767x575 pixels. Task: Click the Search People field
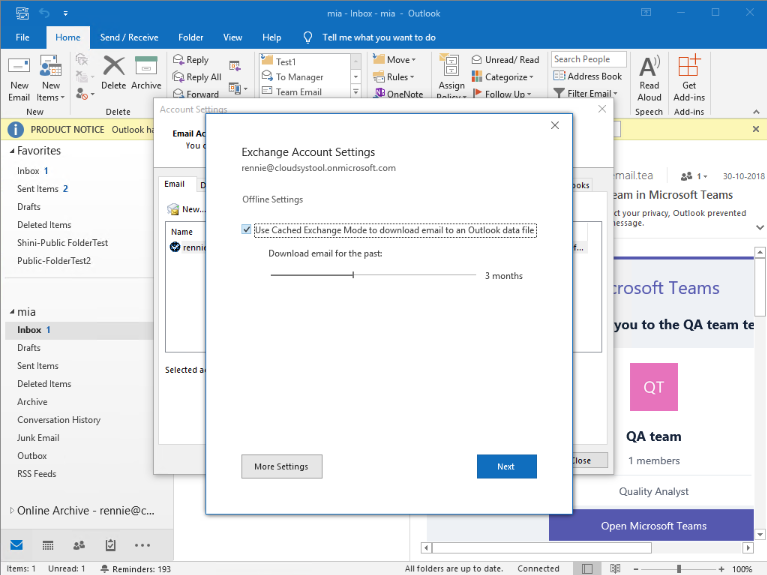click(x=588, y=59)
